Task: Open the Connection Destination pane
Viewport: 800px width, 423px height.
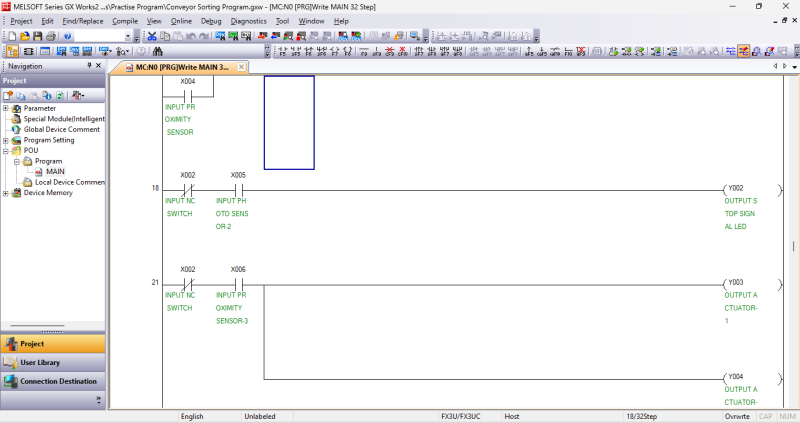Action: tap(58, 381)
